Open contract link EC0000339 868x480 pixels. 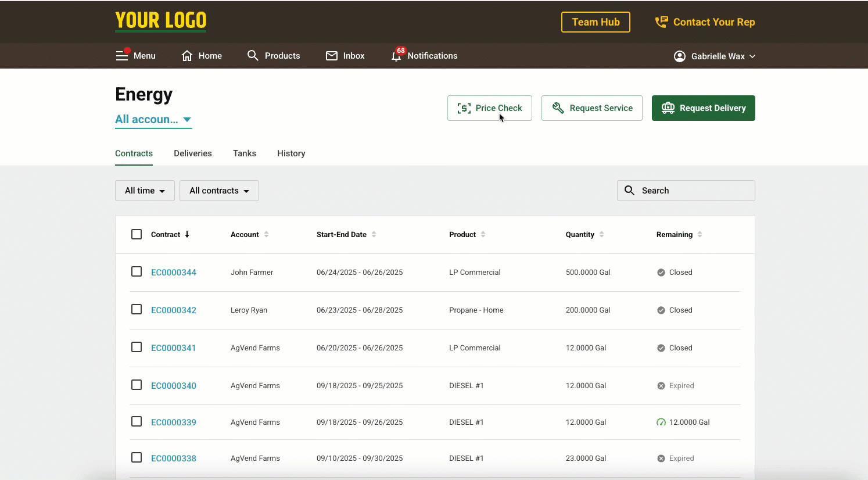pos(174,422)
